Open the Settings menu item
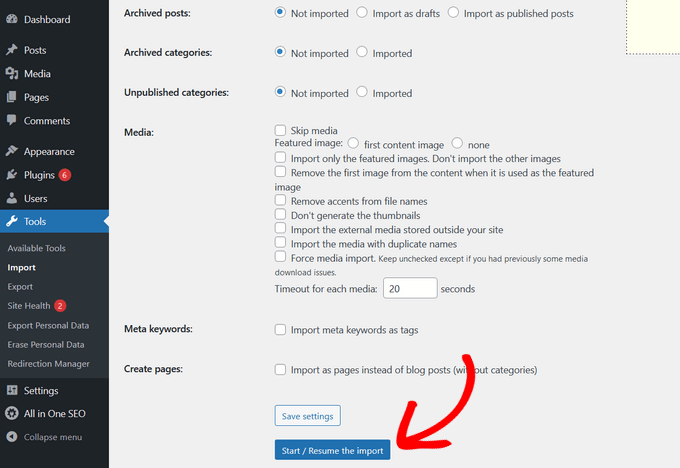The width and height of the screenshot is (680, 468). click(x=40, y=391)
